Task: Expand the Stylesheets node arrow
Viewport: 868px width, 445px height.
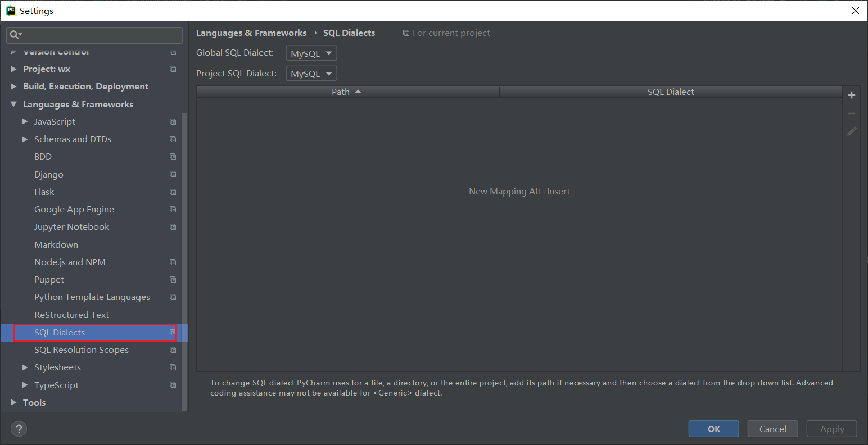Action: pos(25,367)
